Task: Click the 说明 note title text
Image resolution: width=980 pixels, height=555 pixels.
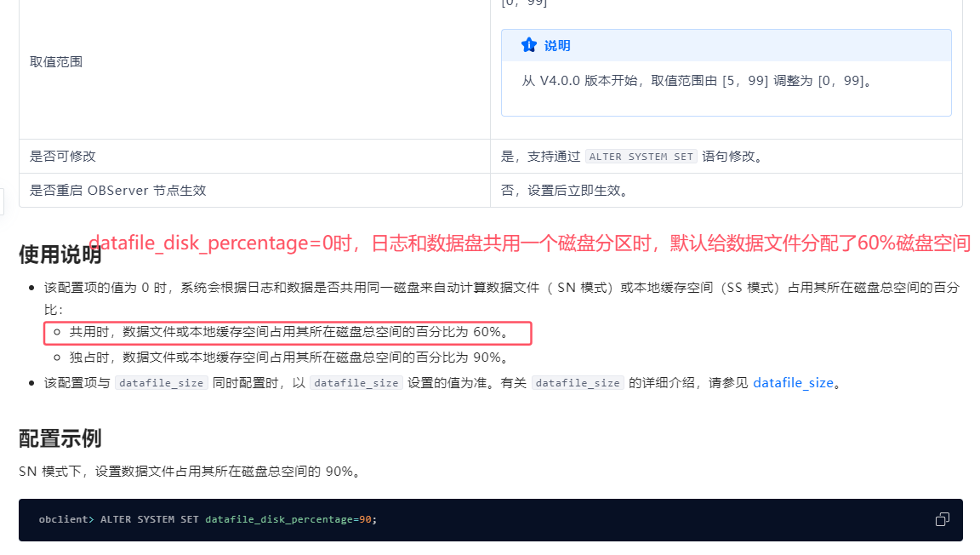Action: [x=557, y=46]
